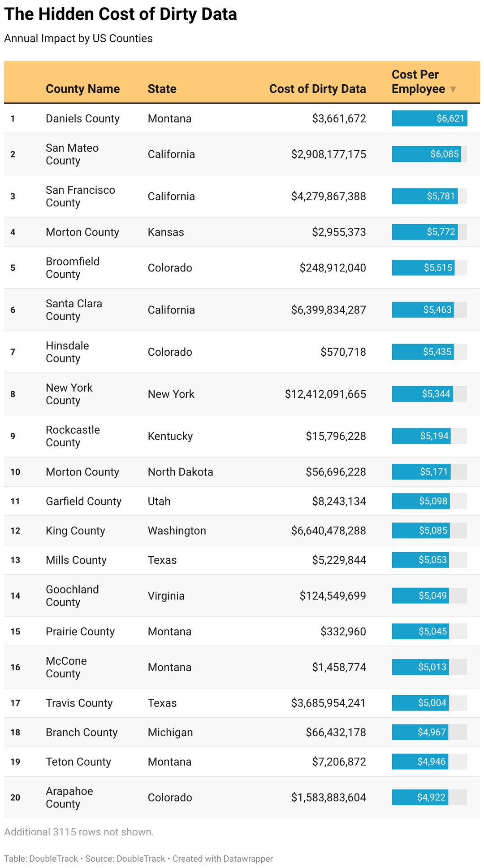Sort by the State column header
484x868 pixels.
(162, 89)
